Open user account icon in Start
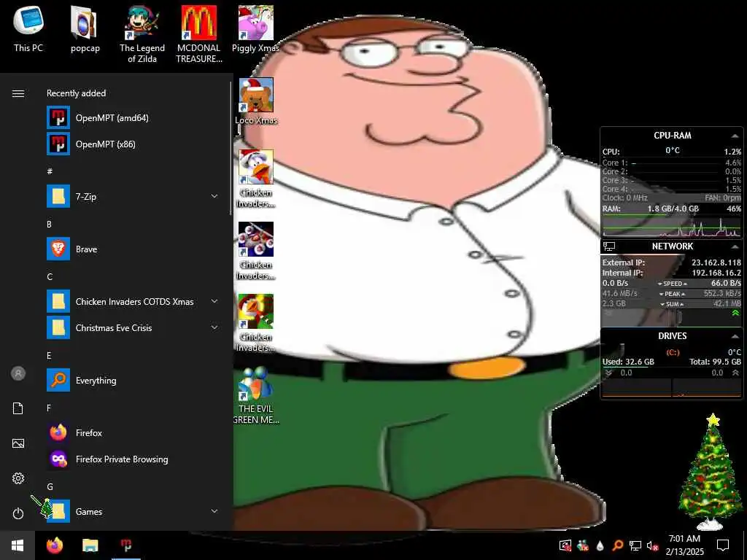Screen dimensions: 747x560 click(x=18, y=373)
